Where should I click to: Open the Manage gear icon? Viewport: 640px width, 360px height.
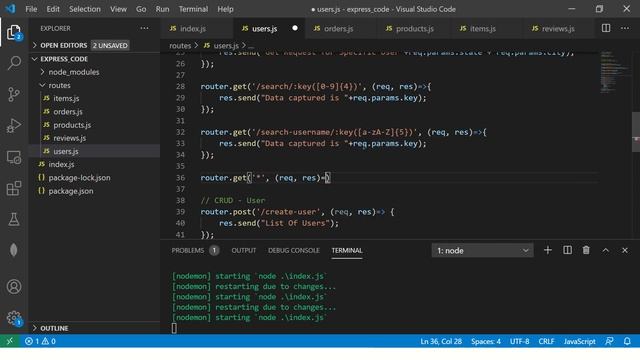click(14, 318)
